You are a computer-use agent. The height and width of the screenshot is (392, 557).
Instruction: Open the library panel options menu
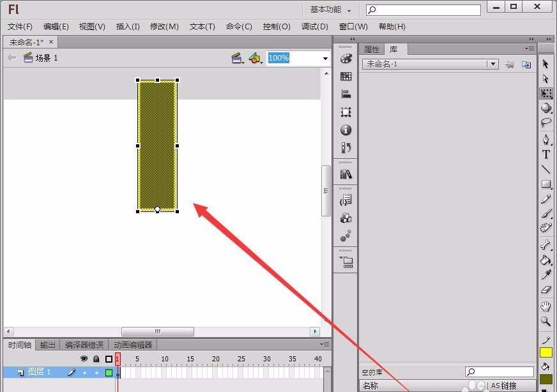pyautogui.click(x=530, y=49)
